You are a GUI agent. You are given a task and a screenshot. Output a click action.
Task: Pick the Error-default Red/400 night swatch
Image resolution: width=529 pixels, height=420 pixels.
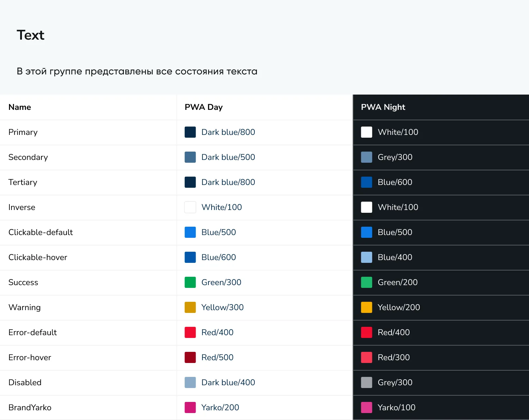point(366,332)
